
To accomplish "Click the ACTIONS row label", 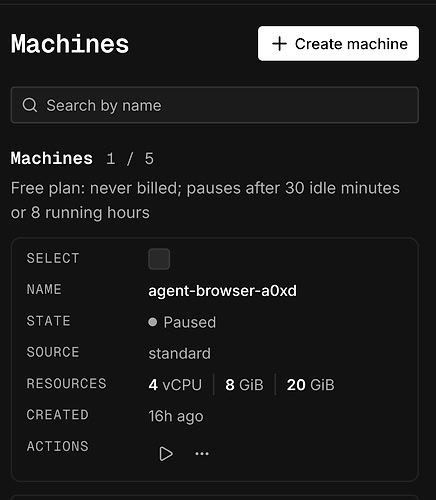I will tap(58, 446).
